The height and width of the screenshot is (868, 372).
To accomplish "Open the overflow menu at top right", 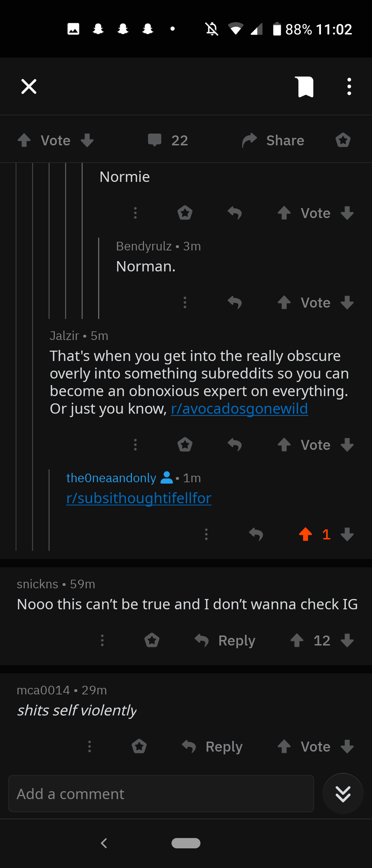I will pos(349,86).
